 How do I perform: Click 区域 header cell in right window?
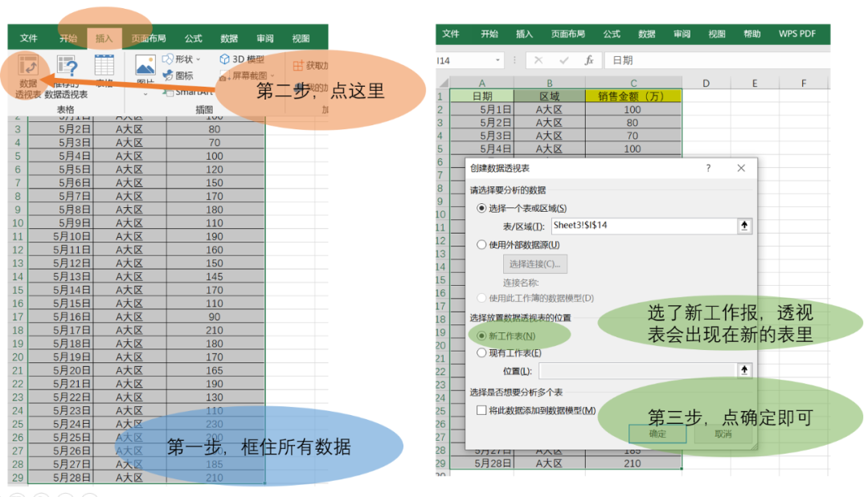[x=549, y=96]
